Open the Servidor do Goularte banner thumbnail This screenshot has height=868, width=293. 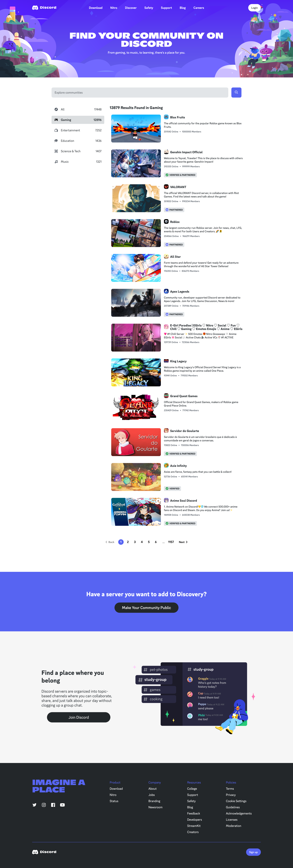coord(136,442)
